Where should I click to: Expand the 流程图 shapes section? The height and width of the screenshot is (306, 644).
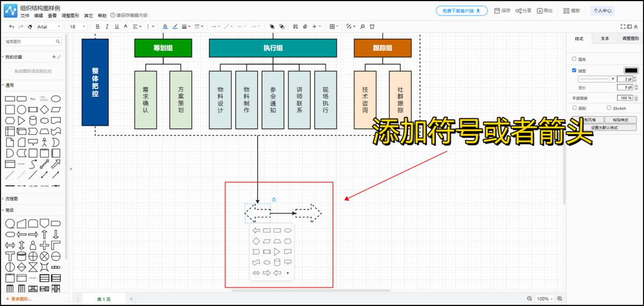(x=10, y=198)
